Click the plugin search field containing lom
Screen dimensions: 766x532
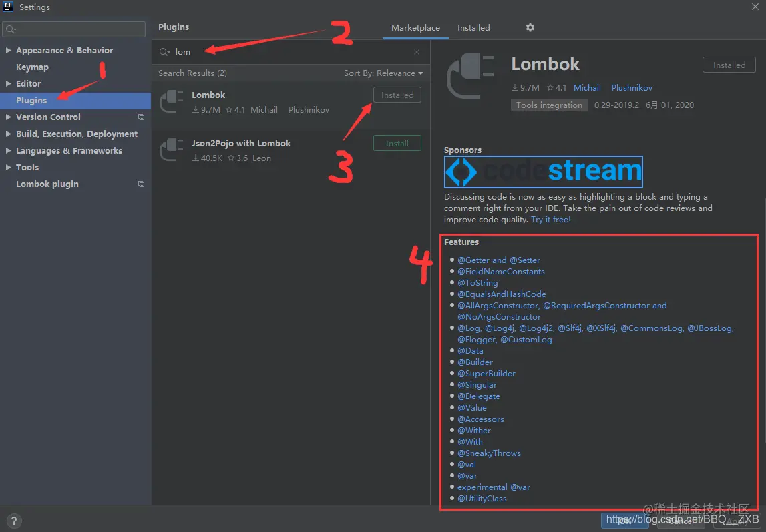[291, 52]
